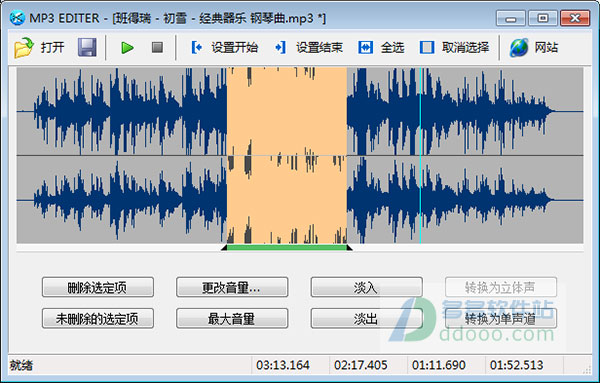
Task: Click the 设置结束 set end marker icon
Action: pos(280,48)
